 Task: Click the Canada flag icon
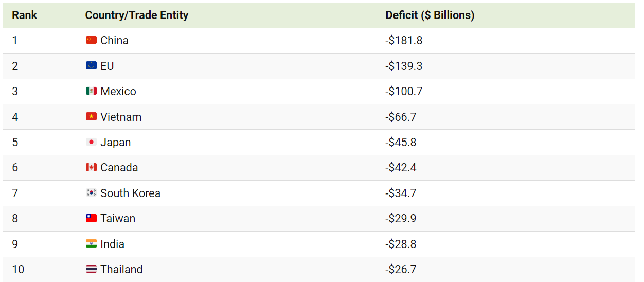tap(91, 167)
